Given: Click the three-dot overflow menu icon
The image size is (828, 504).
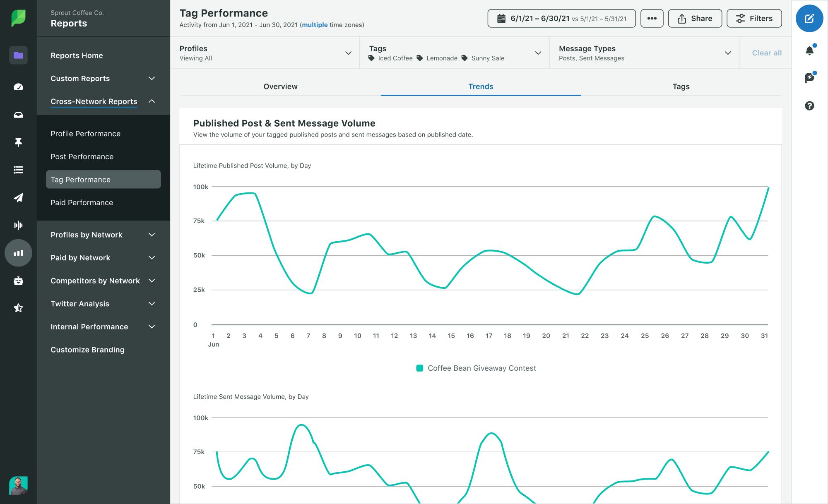Looking at the screenshot, I should click(x=652, y=18).
